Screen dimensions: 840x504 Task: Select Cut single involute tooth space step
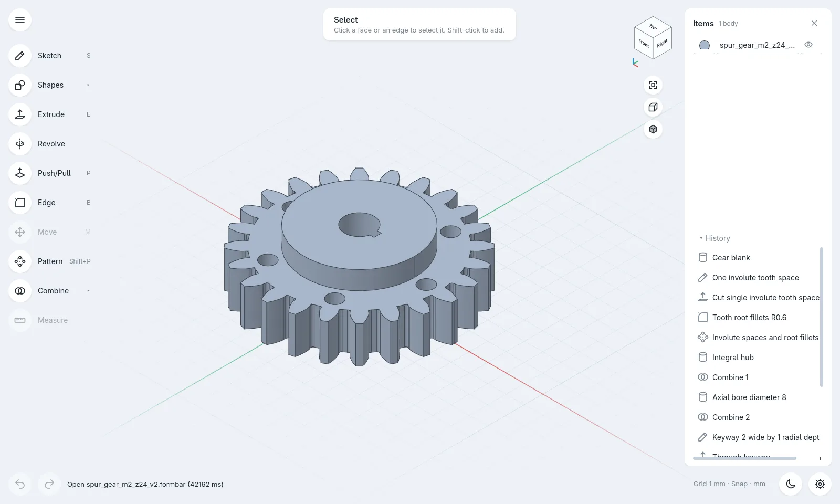(758, 298)
